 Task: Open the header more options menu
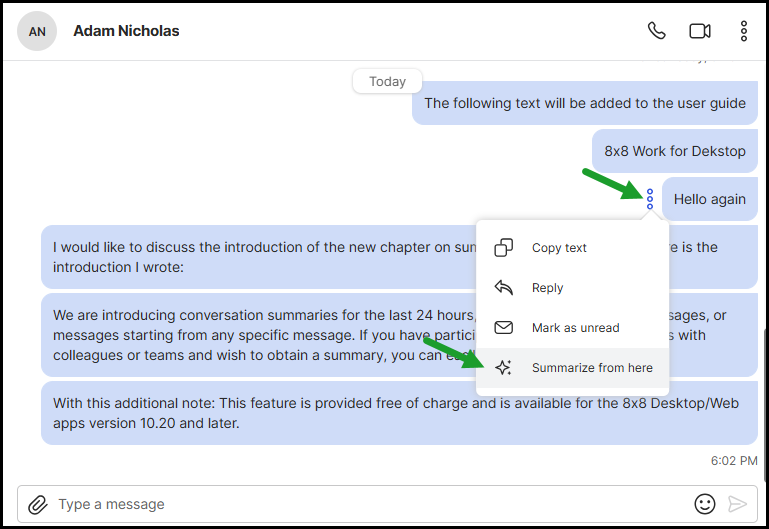pyautogui.click(x=743, y=31)
